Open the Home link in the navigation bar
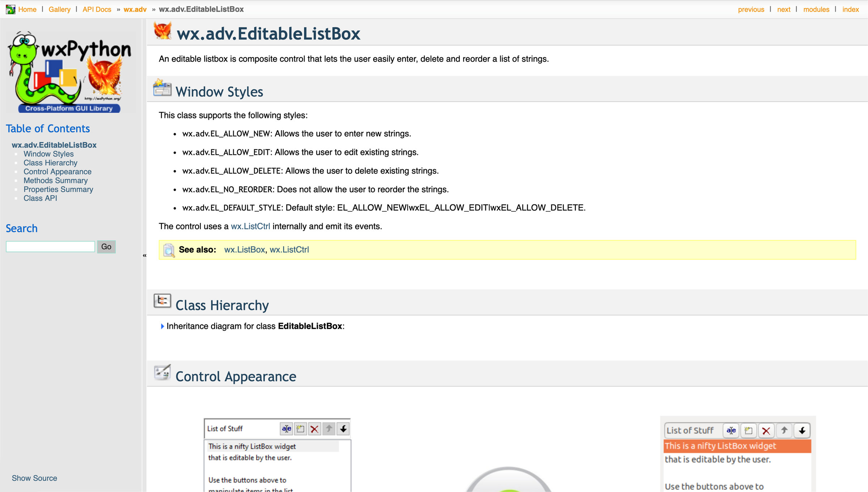Image resolution: width=868 pixels, height=492 pixels. [x=27, y=9]
